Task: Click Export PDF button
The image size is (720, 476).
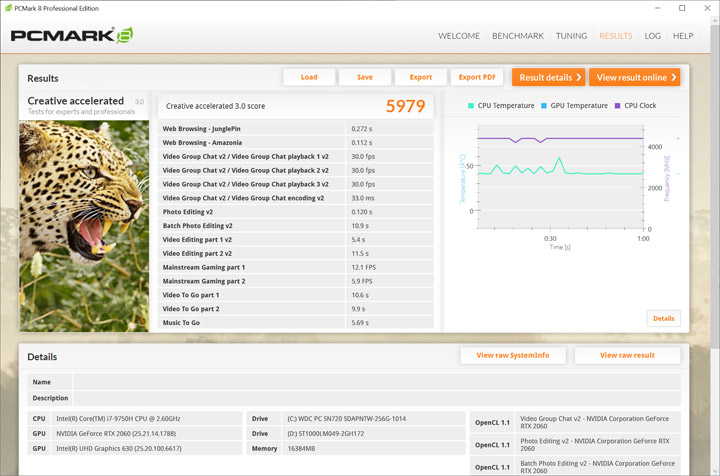Action: tap(477, 77)
